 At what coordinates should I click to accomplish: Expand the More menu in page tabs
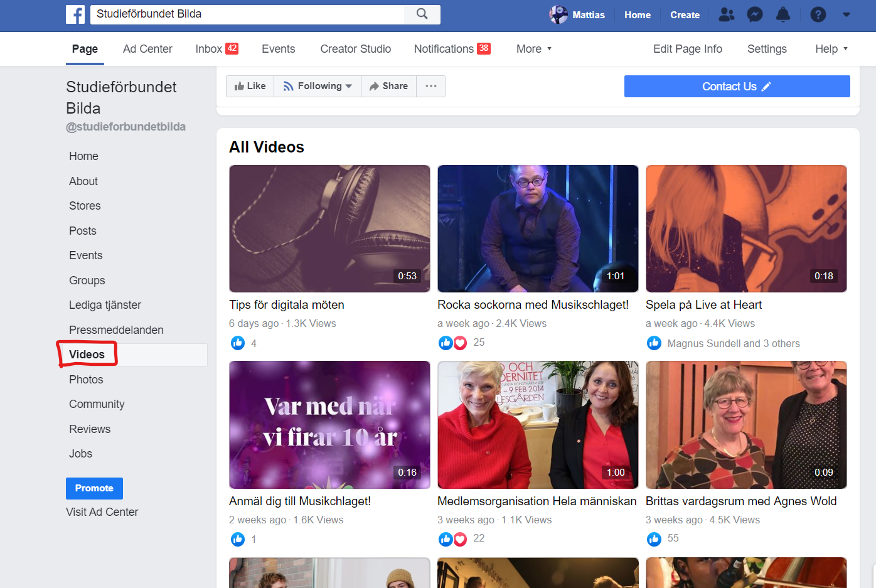[x=533, y=49]
